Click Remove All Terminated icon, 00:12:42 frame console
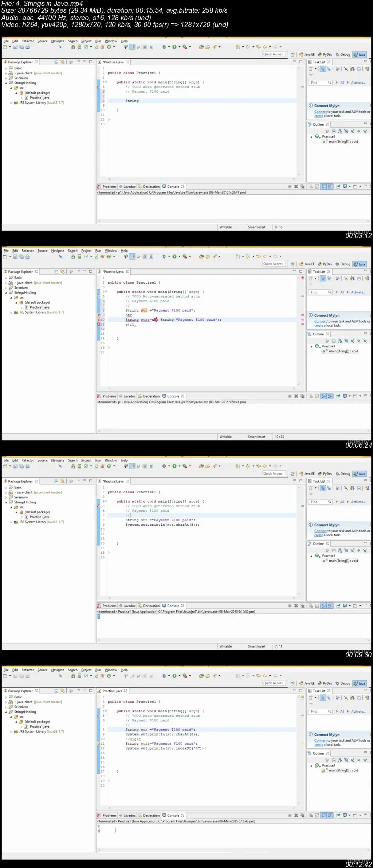Viewport: 373px width, 868px height. (x=302, y=816)
